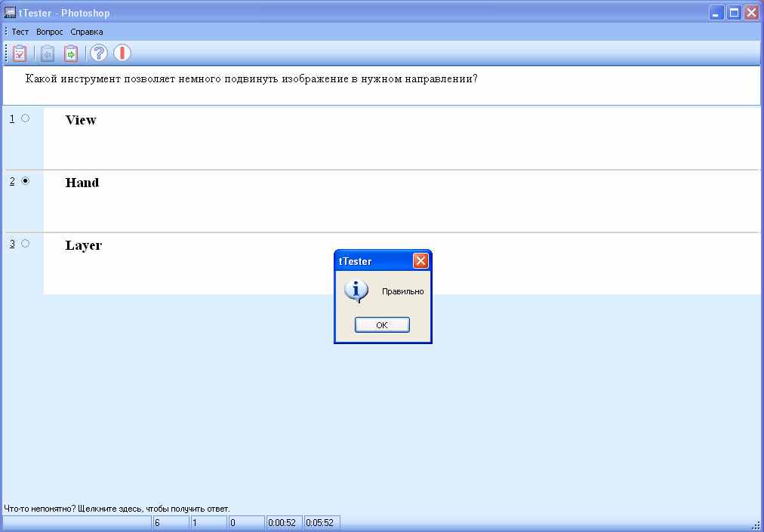Select radio button 3 for Layer
The width and height of the screenshot is (764, 532).
26,243
